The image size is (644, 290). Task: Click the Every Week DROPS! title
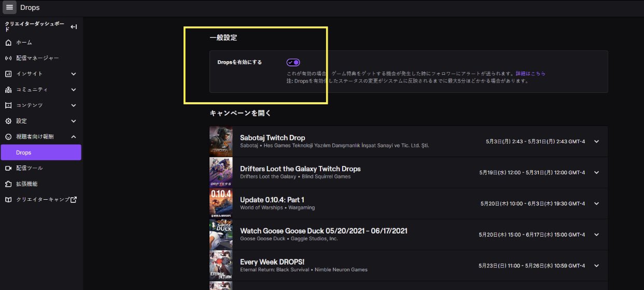[272, 262]
